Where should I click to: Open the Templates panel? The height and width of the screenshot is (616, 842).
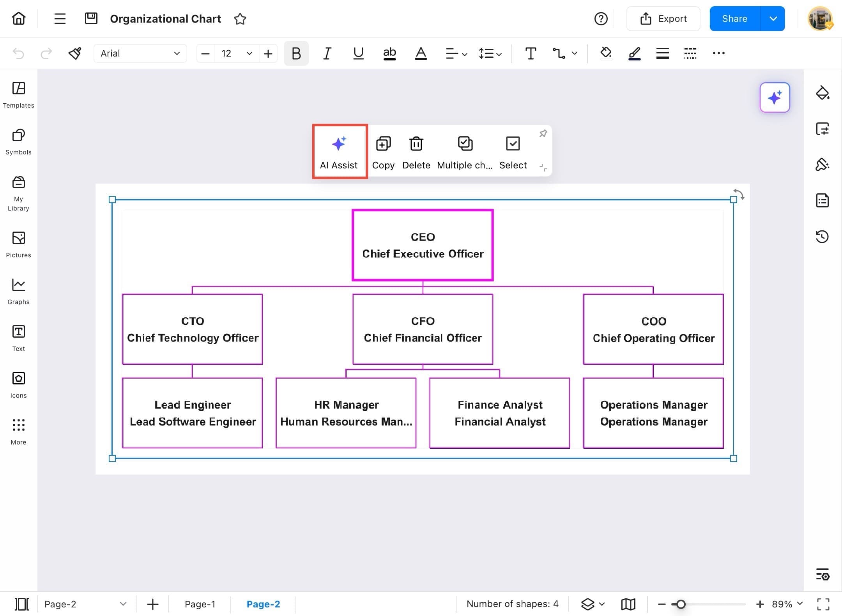point(18,95)
